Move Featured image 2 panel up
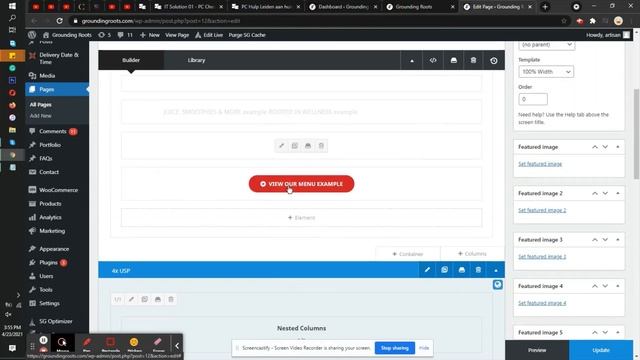640x360 pixels. (595, 193)
